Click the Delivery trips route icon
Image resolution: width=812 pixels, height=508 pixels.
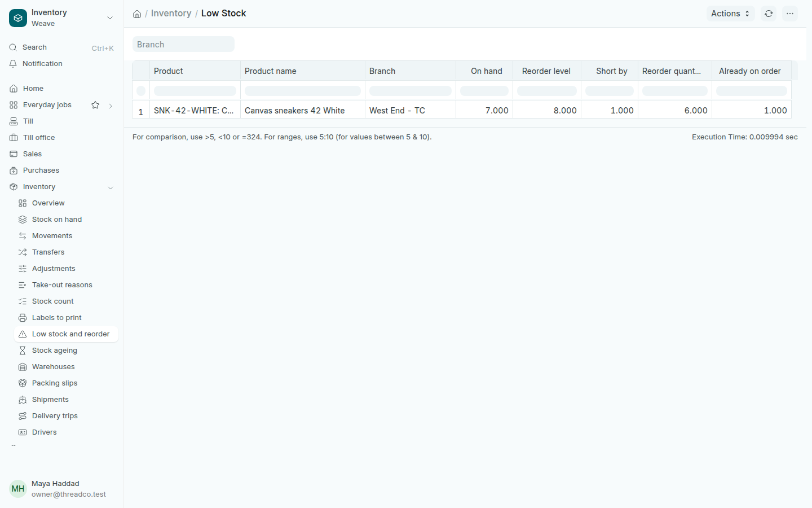click(23, 416)
